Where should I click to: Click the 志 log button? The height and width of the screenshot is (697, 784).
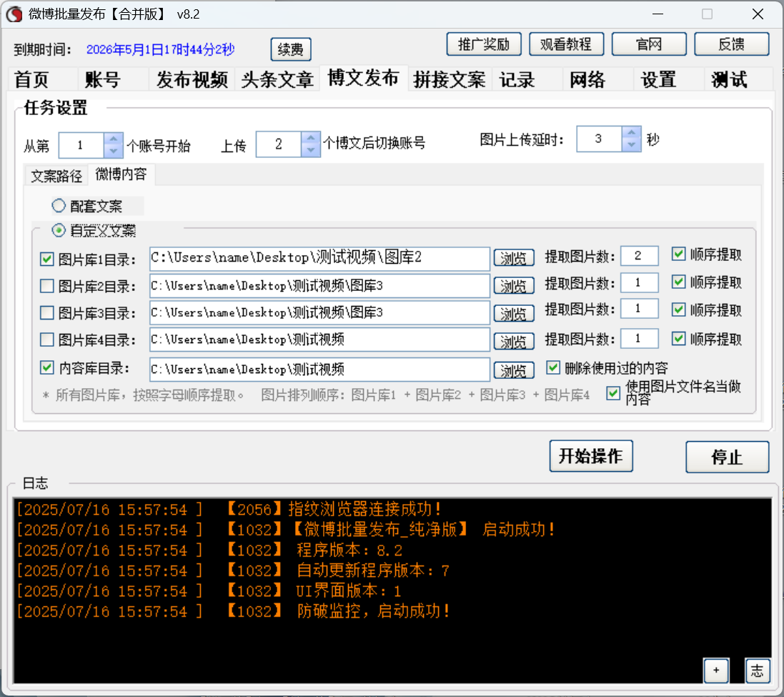coord(757,671)
